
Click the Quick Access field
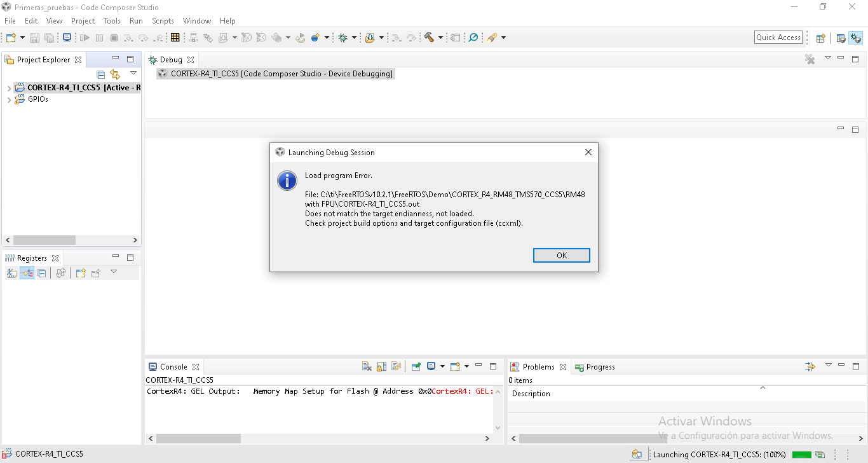click(x=778, y=38)
